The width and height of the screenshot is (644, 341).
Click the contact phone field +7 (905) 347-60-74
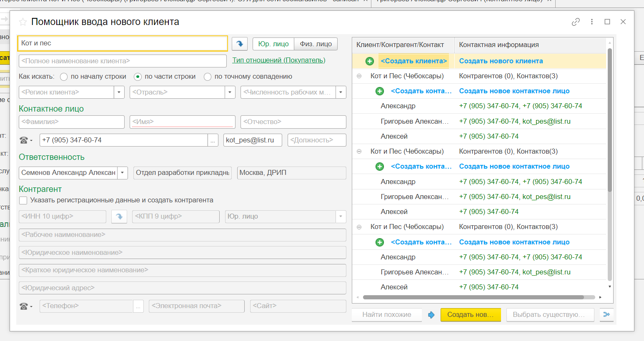point(124,140)
